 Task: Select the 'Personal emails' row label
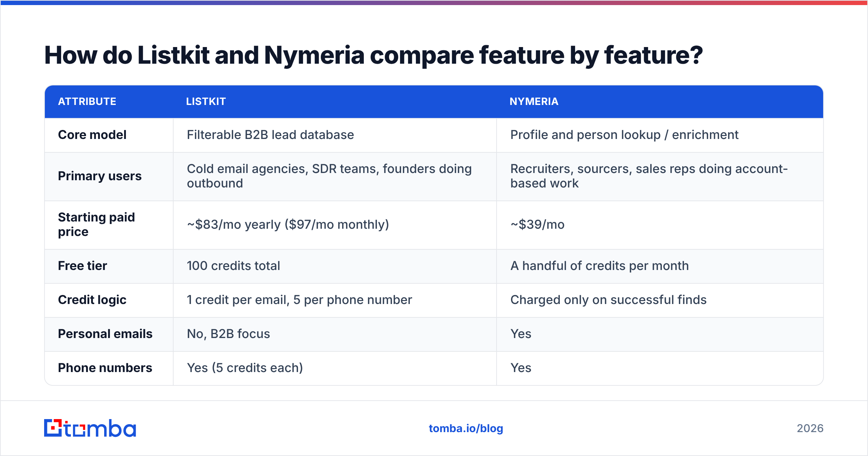105,334
